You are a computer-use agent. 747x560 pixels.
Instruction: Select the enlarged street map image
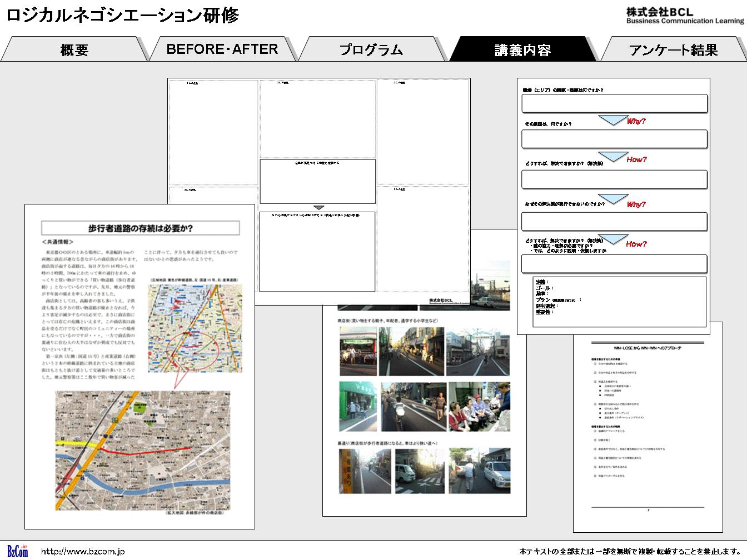pyautogui.click(x=143, y=450)
